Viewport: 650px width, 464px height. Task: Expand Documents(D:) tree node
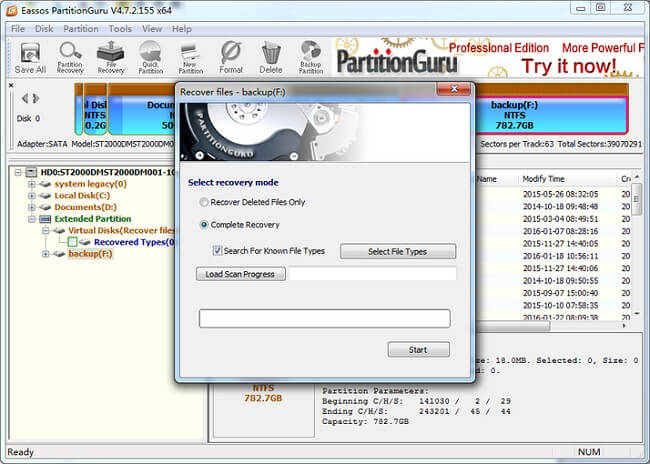click(32, 207)
